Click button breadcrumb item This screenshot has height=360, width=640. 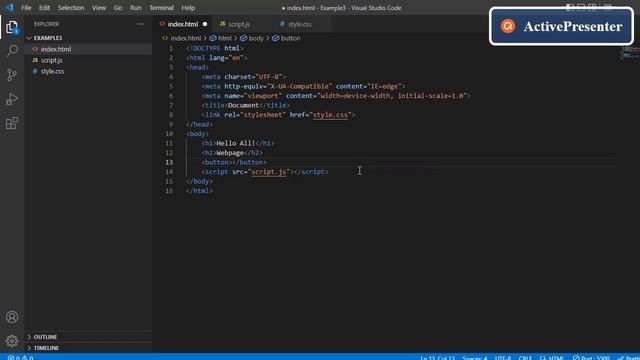click(286, 38)
